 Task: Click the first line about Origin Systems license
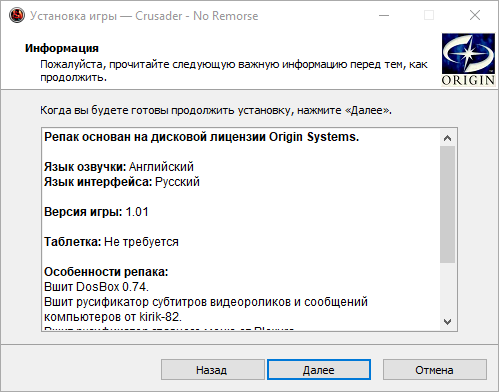(201, 137)
